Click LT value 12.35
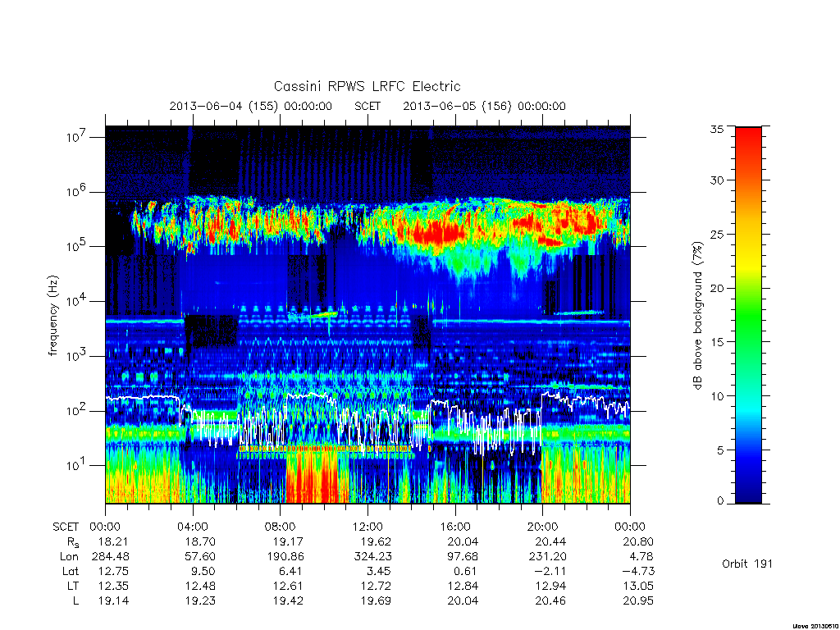 (x=113, y=586)
